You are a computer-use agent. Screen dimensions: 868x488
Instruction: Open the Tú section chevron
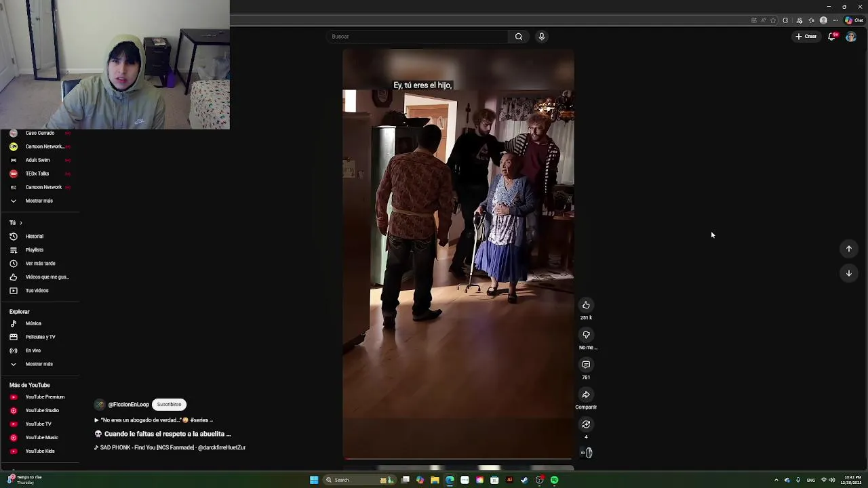click(20, 223)
